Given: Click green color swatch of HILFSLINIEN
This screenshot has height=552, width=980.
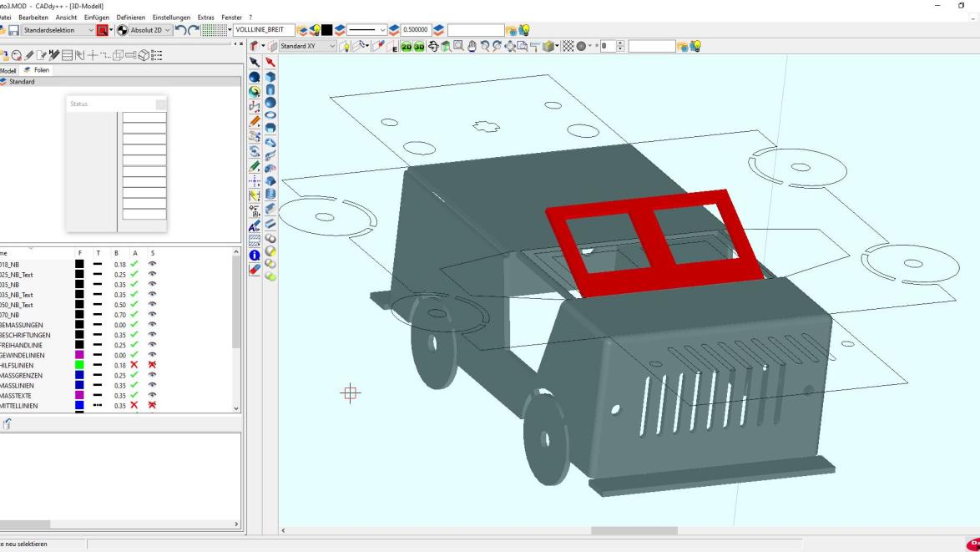Looking at the screenshot, I should pyautogui.click(x=79, y=365).
